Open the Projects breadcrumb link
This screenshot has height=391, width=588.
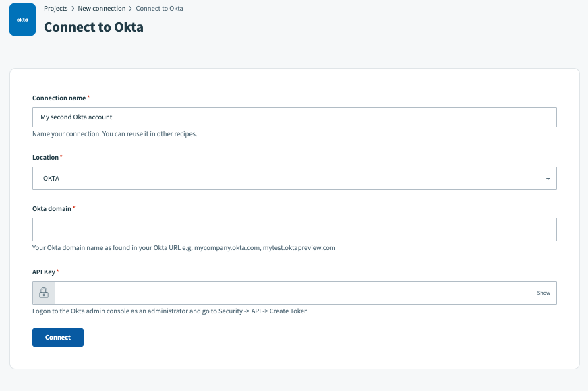click(x=55, y=9)
